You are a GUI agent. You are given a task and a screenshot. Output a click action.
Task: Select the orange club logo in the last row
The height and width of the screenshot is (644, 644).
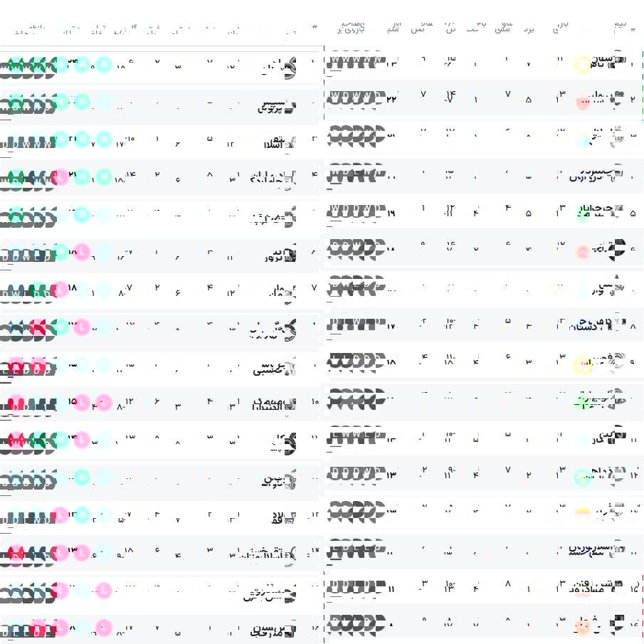coord(582,627)
